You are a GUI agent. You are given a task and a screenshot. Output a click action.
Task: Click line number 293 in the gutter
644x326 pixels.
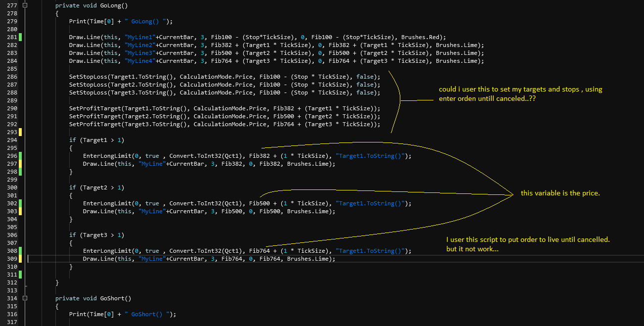point(12,132)
